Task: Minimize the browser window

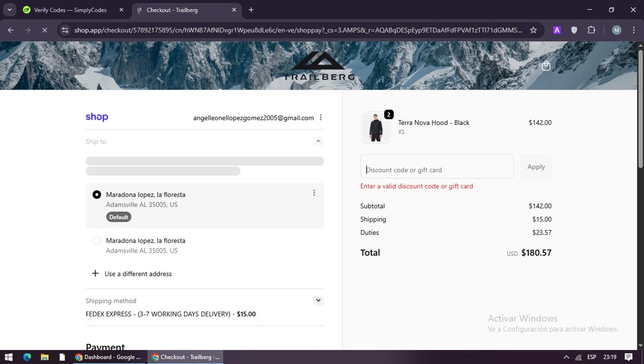Action: tap(589, 9)
